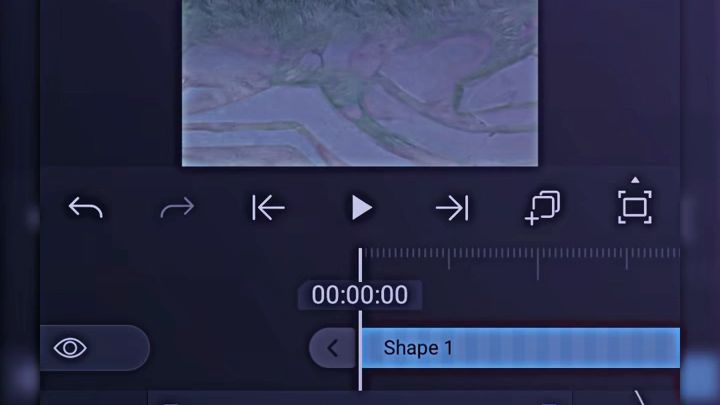Click the empty area of eye toggle pill
720x405 pixels.
[x=119, y=348]
